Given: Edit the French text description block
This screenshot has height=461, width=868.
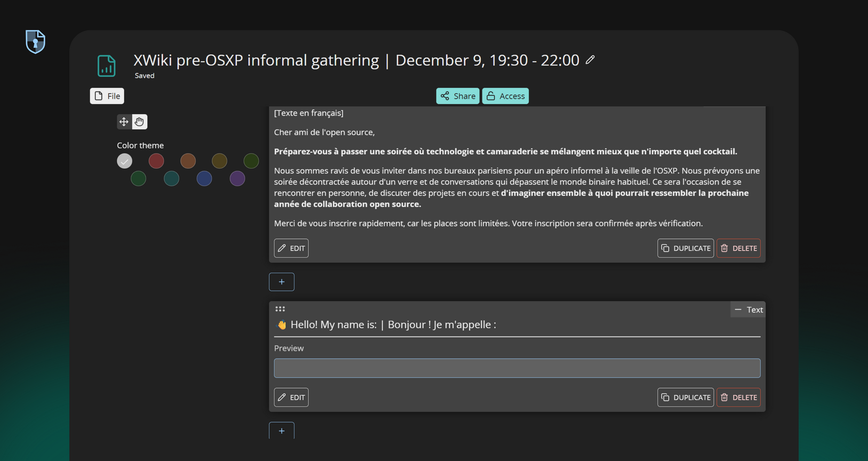Looking at the screenshot, I should [291, 248].
